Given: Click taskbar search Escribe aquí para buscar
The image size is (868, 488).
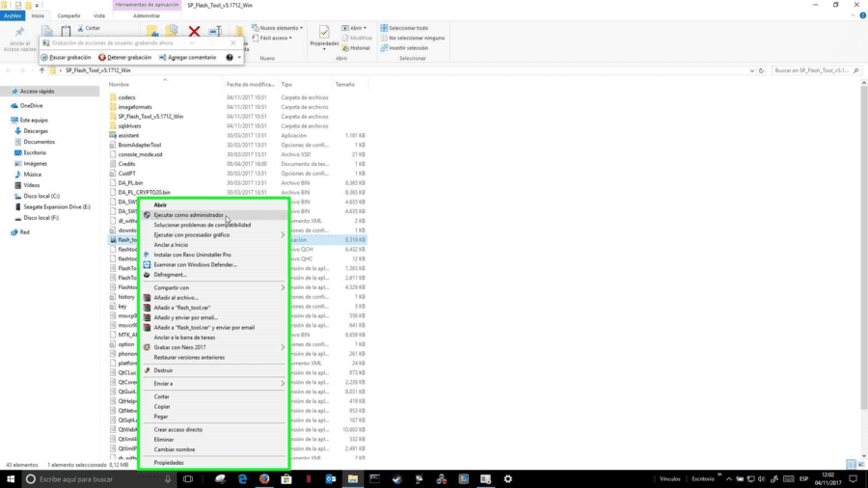Looking at the screenshot, I should [98, 479].
